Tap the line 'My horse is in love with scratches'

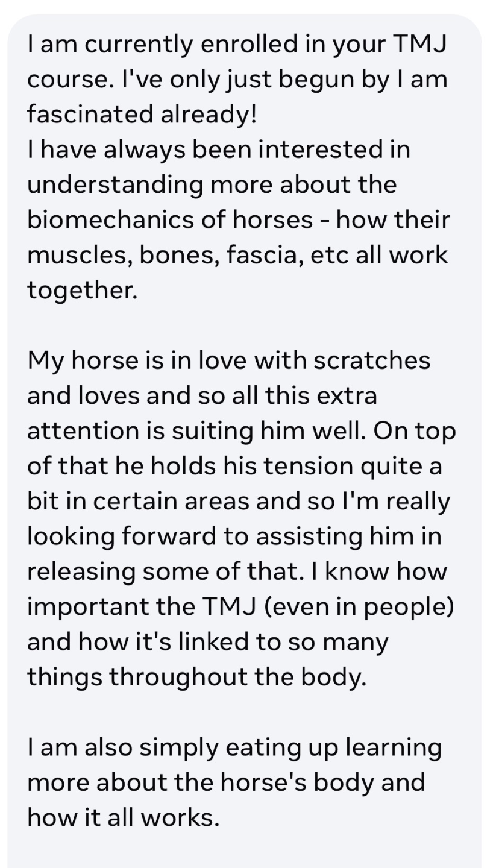click(229, 360)
